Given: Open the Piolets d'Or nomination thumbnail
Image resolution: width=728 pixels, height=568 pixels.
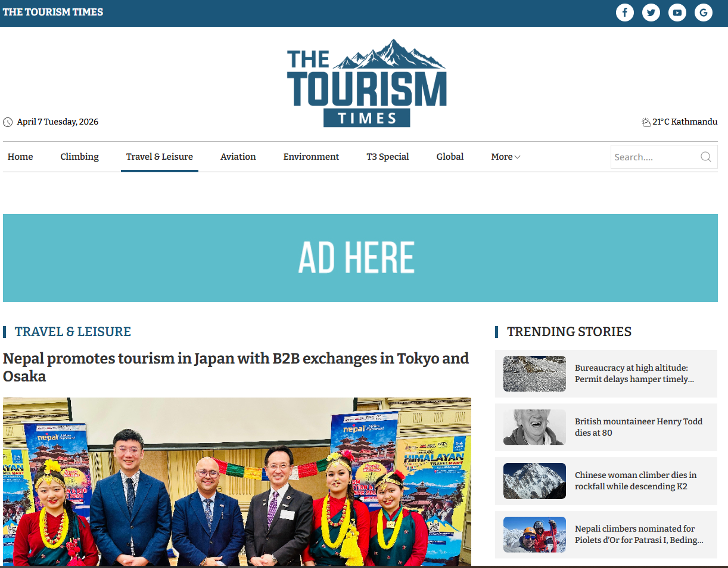Looking at the screenshot, I should click(534, 535).
